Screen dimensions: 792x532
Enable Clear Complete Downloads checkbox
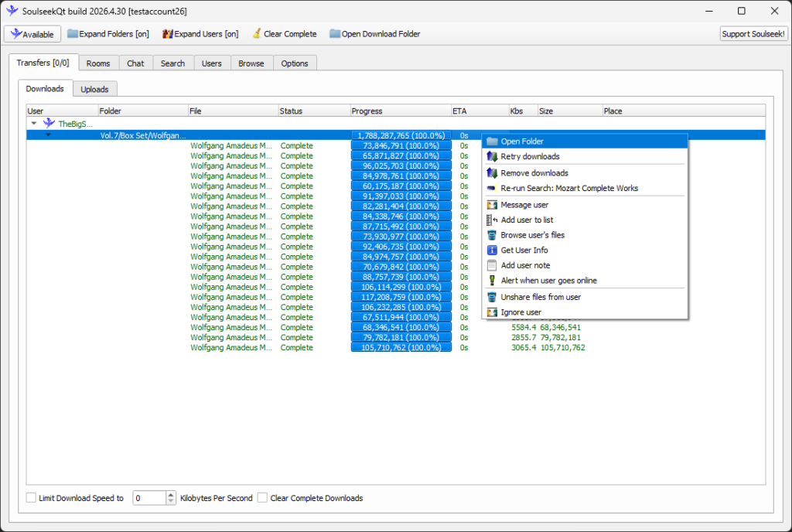262,498
